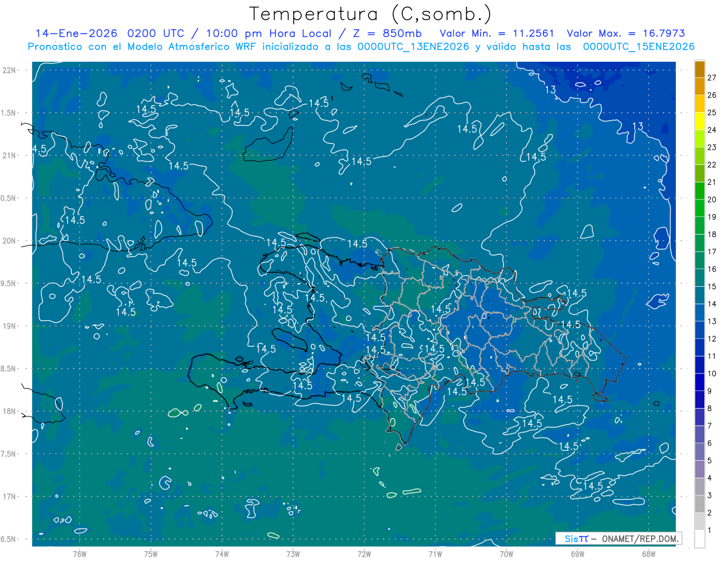Click the "74W" longitude label
The width and height of the screenshot is (728, 562).
pyautogui.click(x=222, y=554)
